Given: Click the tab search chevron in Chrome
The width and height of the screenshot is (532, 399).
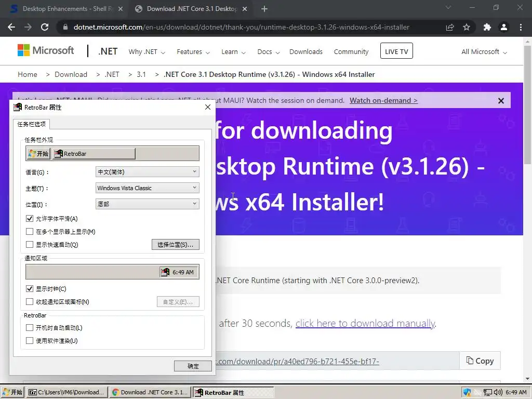Looking at the screenshot, I should (x=448, y=7).
